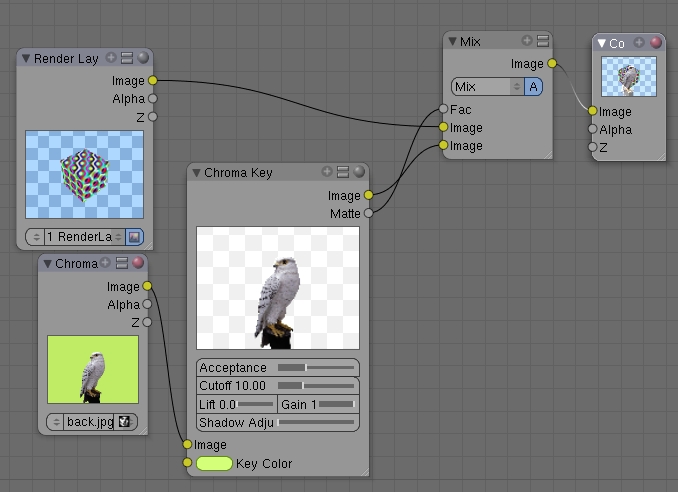This screenshot has width=678, height=492.
Task: Open scene selector arrows in Render Layers node
Action: tap(36, 237)
